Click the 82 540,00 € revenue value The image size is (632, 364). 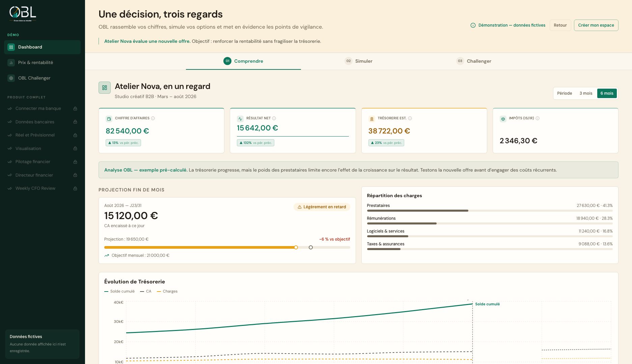(127, 131)
